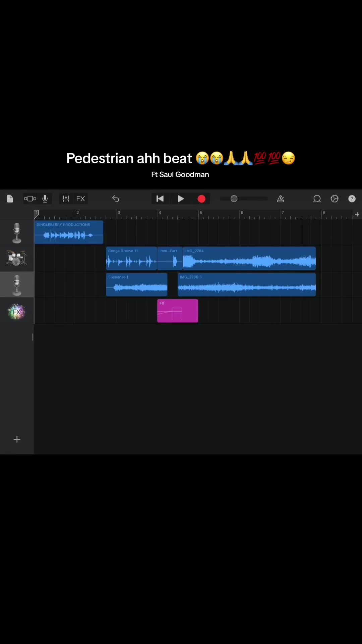Start recording with the red Record button
This screenshot has width=362, height=644.
(201, 199)
